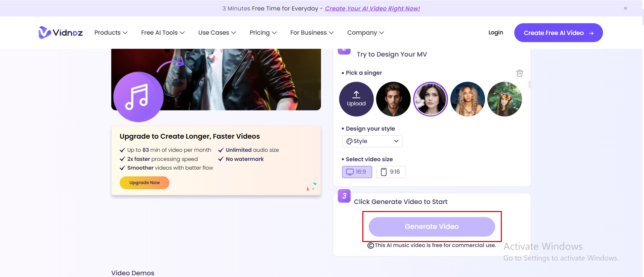Click the 'Select video size' label

(x=369, y=159)
